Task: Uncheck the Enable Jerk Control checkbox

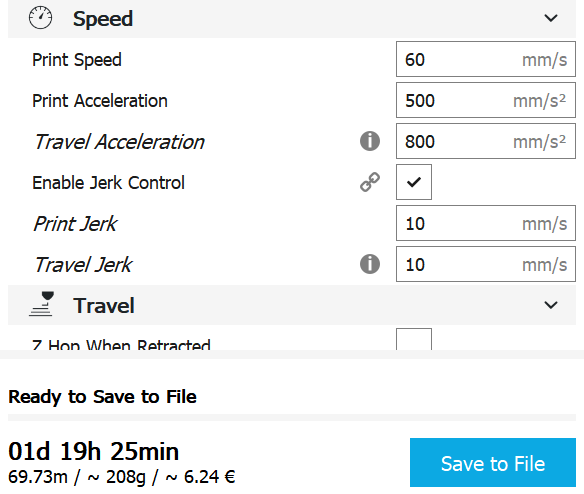Action: [x=414, y=182]
